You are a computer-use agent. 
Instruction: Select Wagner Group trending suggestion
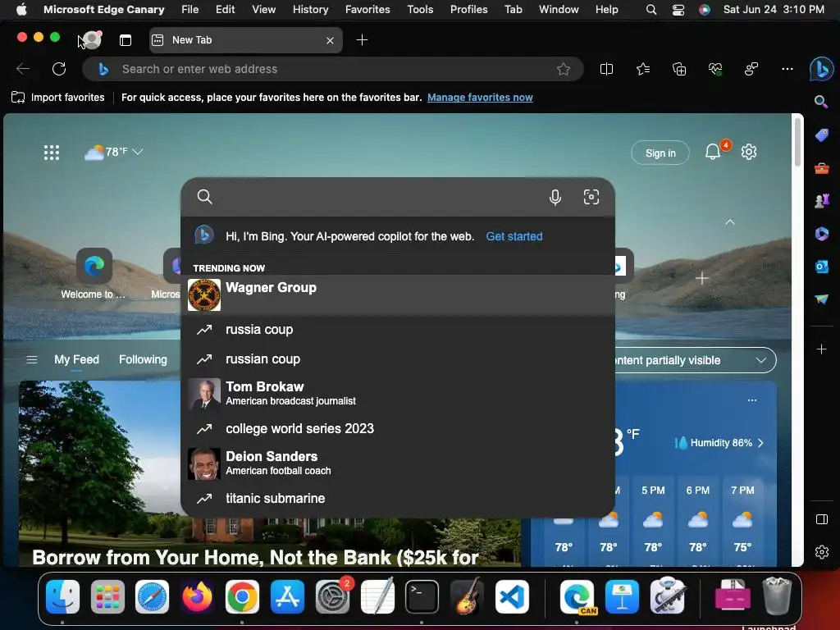coord(398,294)
